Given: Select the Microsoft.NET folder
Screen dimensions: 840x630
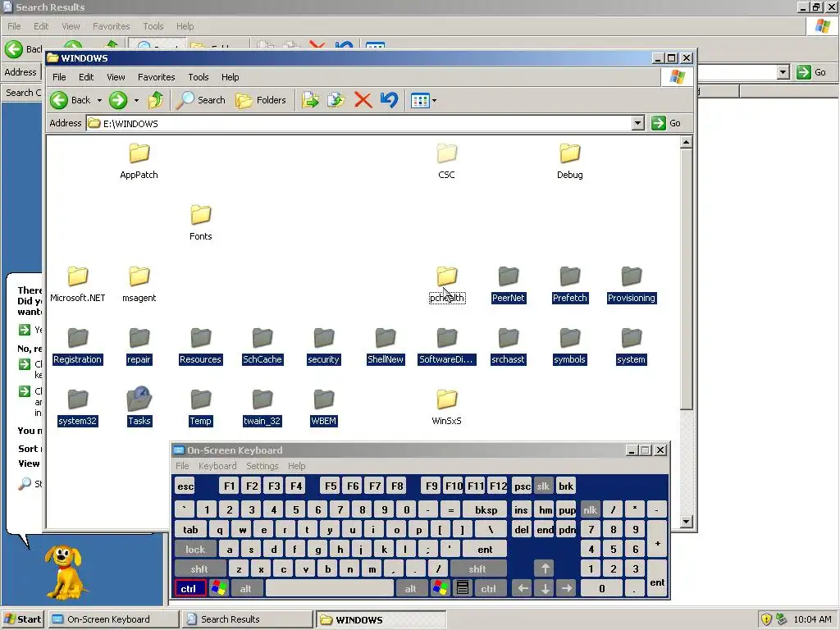Looking at the screenshot, I should point(78,285).
